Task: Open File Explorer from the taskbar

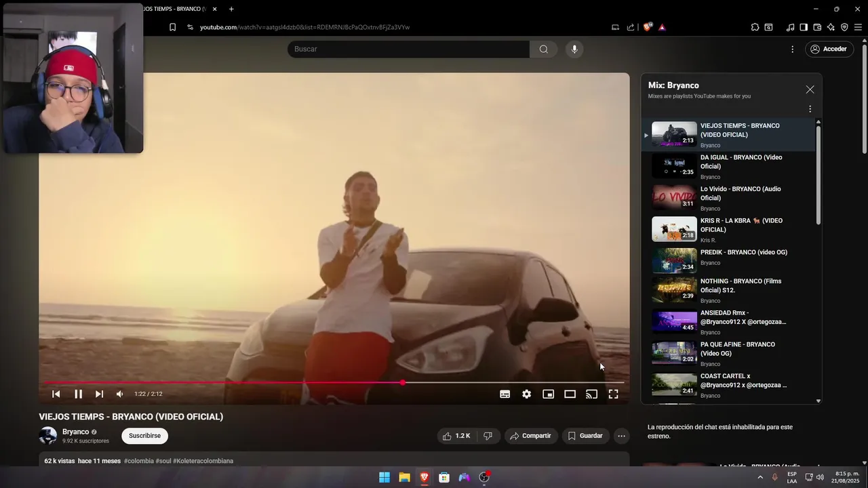Action: tap(404, 477)
